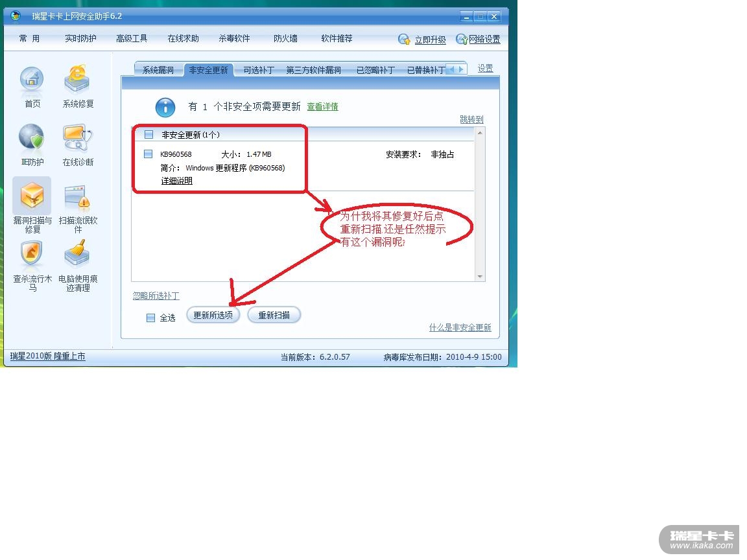Click the 安装要求: 非独占 text
Image resolution: width=747 pixels, height=560 pixels.
420,154
